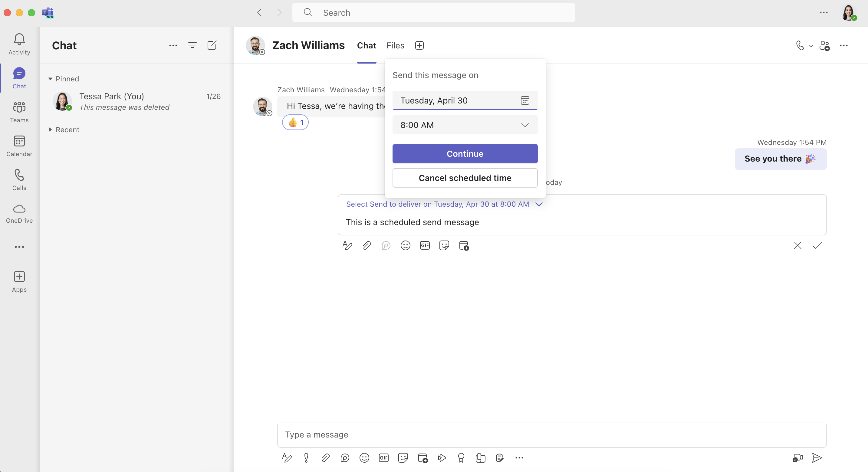Switch to the Files tab
Viewport: 868px width, 472px height.
click(395, 45)
